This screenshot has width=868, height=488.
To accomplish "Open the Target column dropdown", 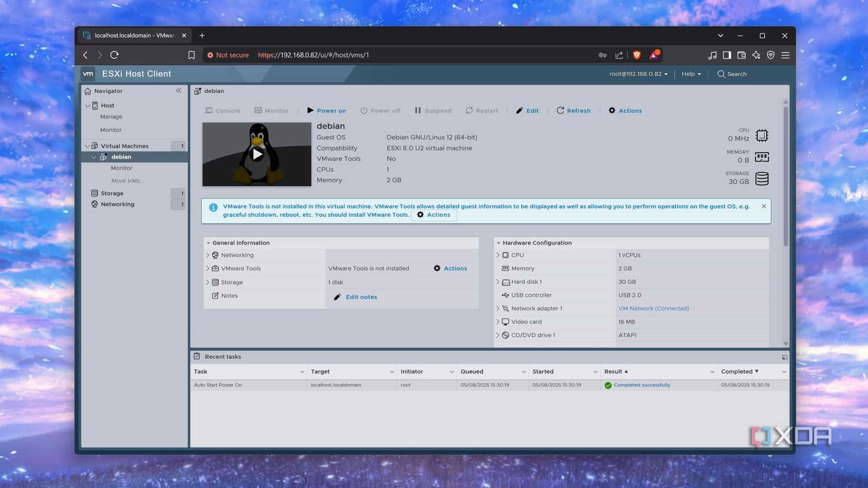I will click(x=392, y=372).
